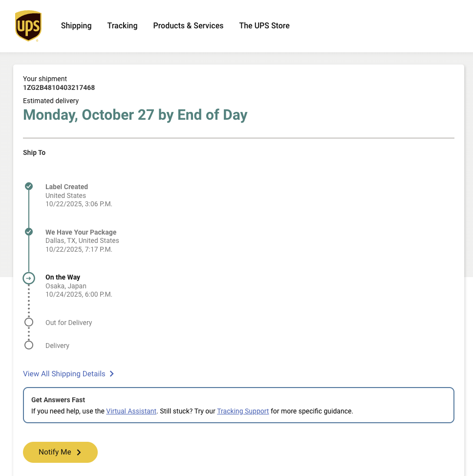Screen dimensions: 473x476
Task: Click the estimated delivery date heading
Action: pyautogui.click(x=135, y=115)
